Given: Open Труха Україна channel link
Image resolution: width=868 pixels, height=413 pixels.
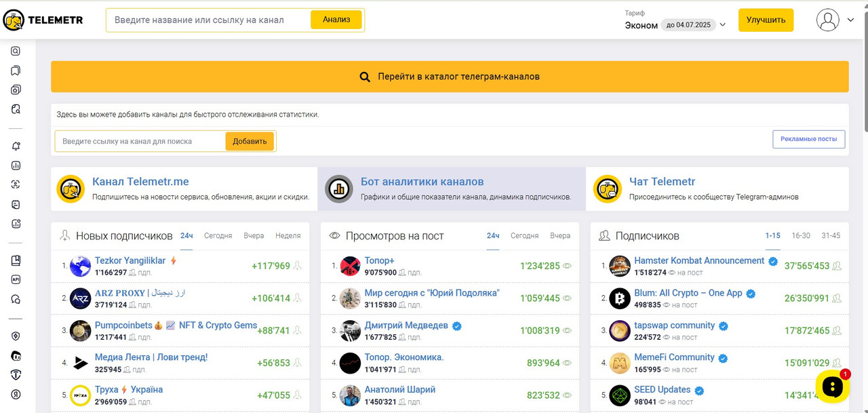Looking at the screenshot, I should point(129,390).
